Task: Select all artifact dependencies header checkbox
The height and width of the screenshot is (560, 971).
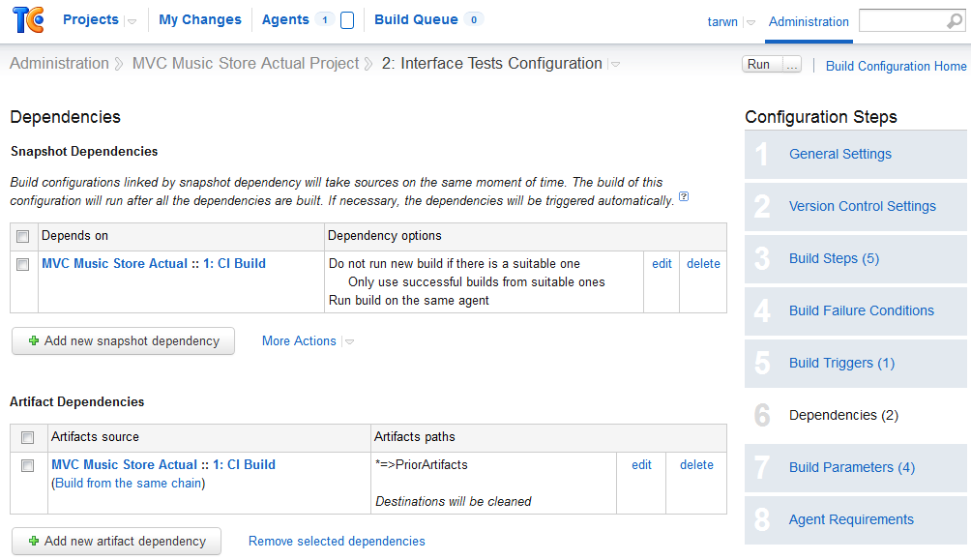Action: (28, 437)
